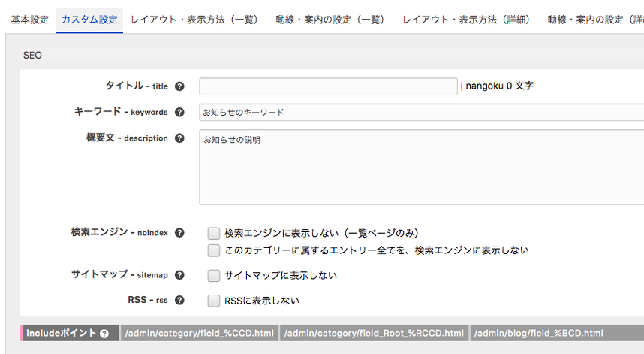The image size is (644, 354).
Task: Check このカテゴリーに属するエントリー全て noindex option
Action: [214, 250]
